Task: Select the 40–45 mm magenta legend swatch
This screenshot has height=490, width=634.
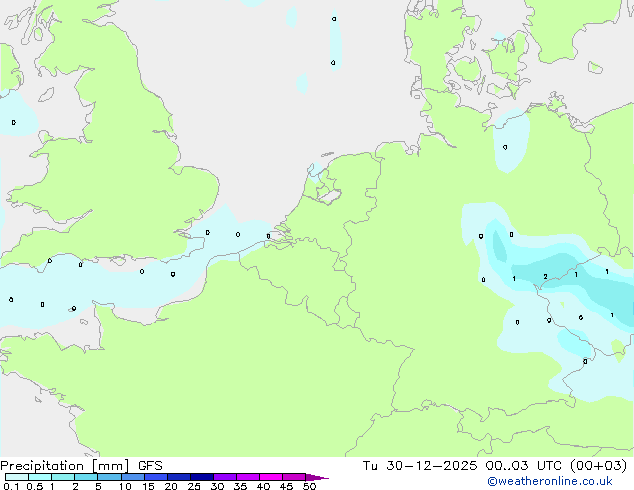Action: 271,477
